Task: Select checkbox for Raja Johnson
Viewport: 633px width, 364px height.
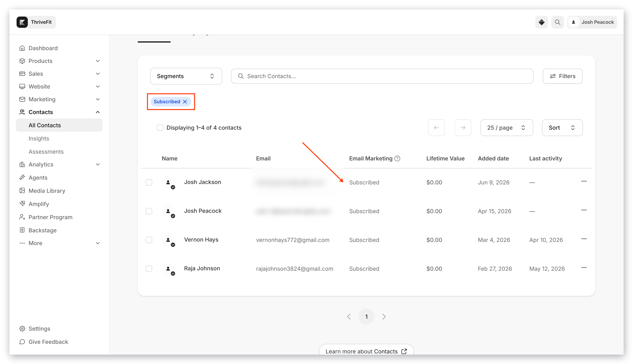Action: pos(149,269)
